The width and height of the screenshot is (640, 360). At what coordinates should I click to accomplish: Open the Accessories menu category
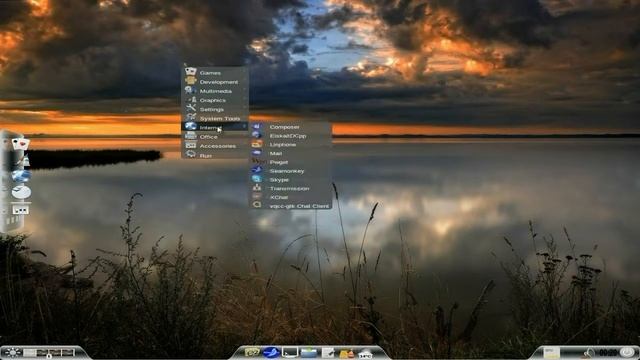215,146
